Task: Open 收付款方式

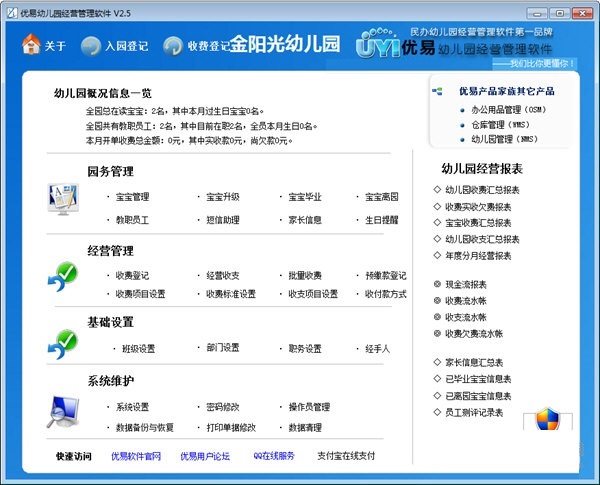Action: pos(386,294)
